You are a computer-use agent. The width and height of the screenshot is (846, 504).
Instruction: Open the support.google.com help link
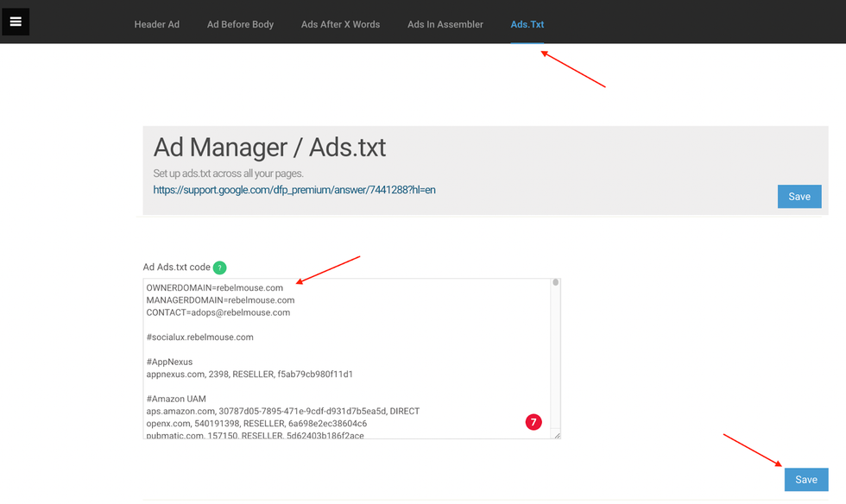click(294, 189)
